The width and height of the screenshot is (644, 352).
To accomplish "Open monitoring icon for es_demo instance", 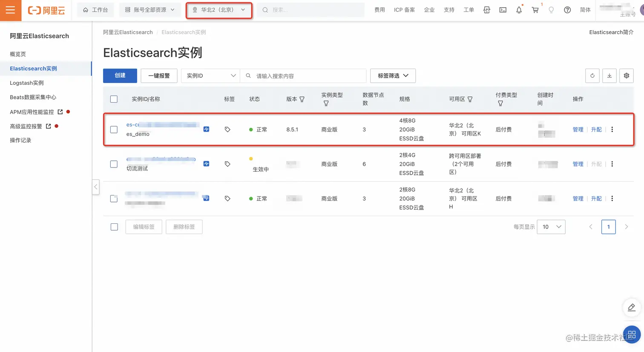I will [206, 129].
